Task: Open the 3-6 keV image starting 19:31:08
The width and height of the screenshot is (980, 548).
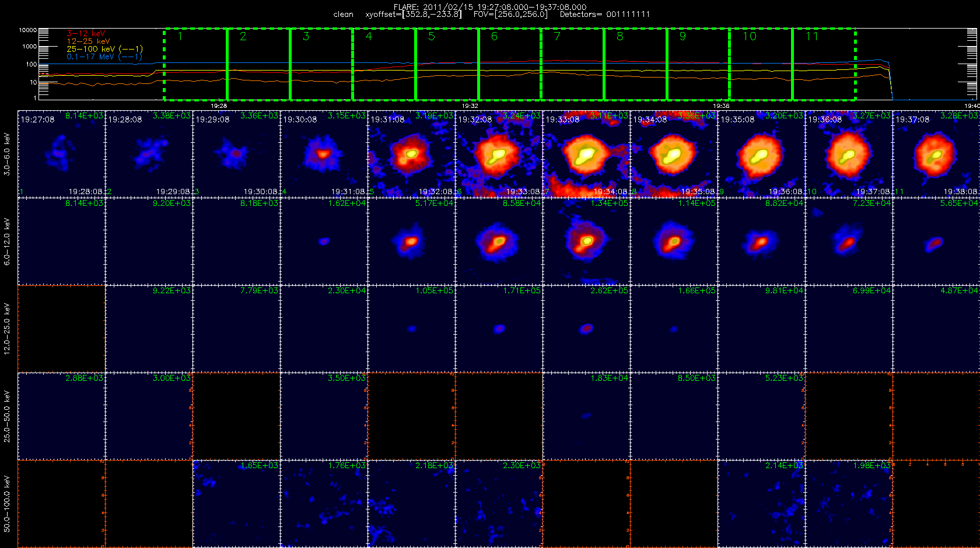Action: [411, 154]
